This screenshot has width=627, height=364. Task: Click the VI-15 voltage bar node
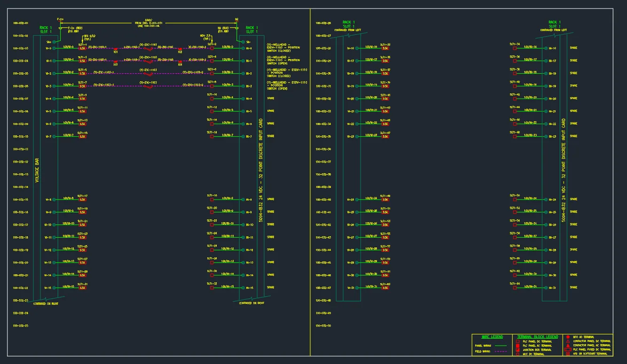pyautogui.click(x=54, y=288)
